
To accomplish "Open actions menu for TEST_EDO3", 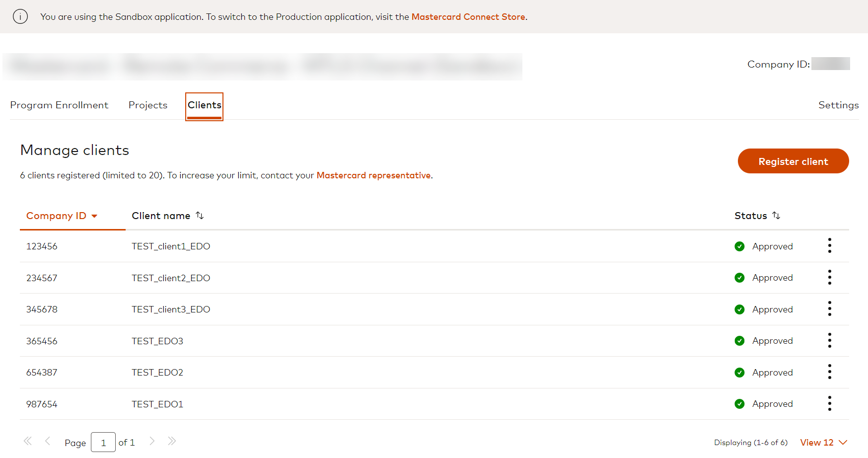I will [x=829, y=340].
